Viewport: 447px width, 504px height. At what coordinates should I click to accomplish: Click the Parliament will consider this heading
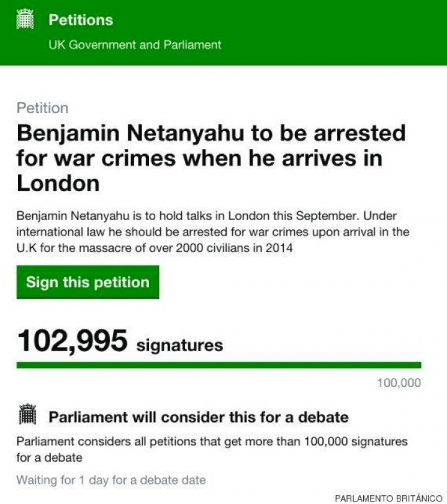coord(199,416)
